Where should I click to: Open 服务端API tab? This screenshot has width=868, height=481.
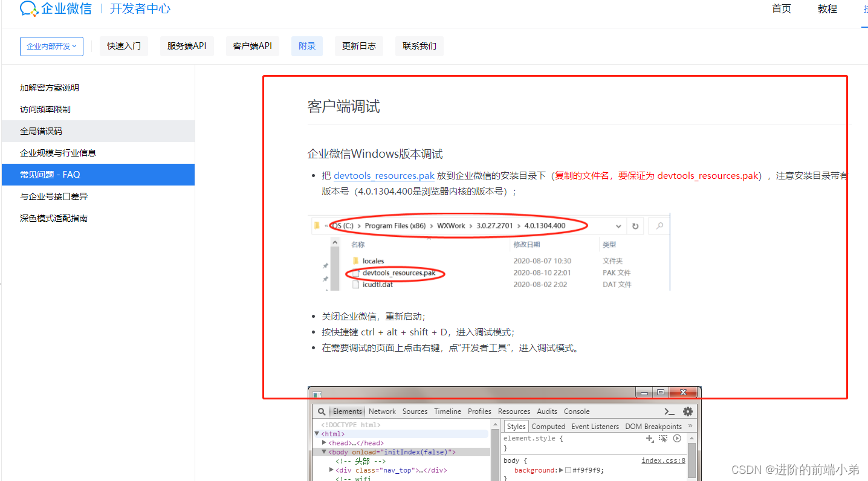pyautogui.click(x=187, y=46)
